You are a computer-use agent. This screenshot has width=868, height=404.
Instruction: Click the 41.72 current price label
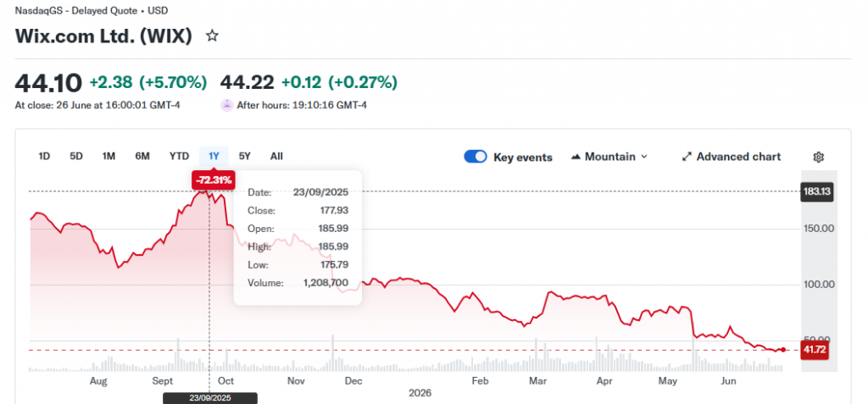815,350
